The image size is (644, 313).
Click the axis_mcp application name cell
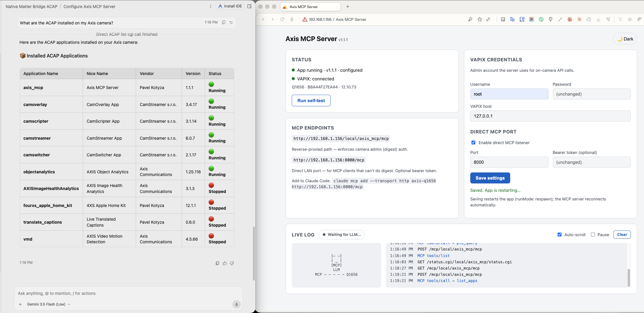[51, 88]
